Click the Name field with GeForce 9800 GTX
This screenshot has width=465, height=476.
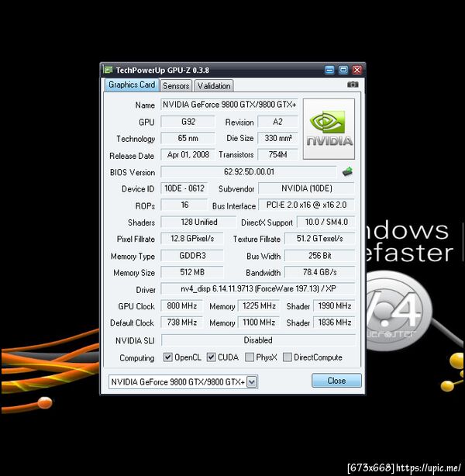(229, 105)
